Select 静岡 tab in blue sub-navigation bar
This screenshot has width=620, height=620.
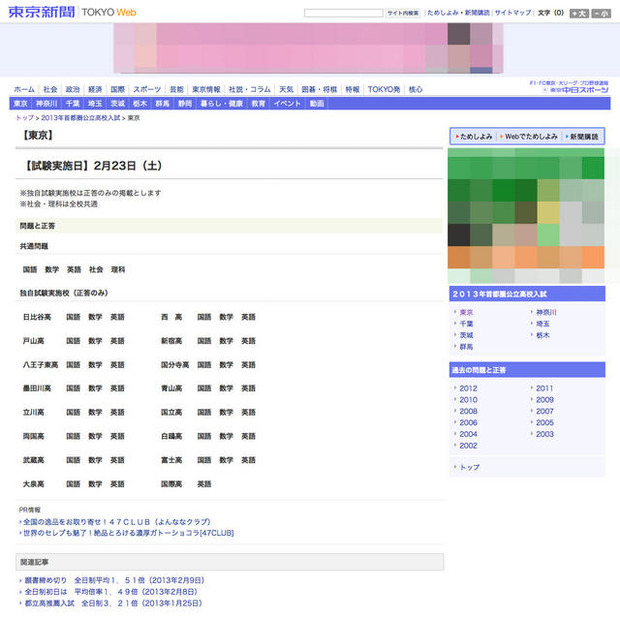(185, 104)
